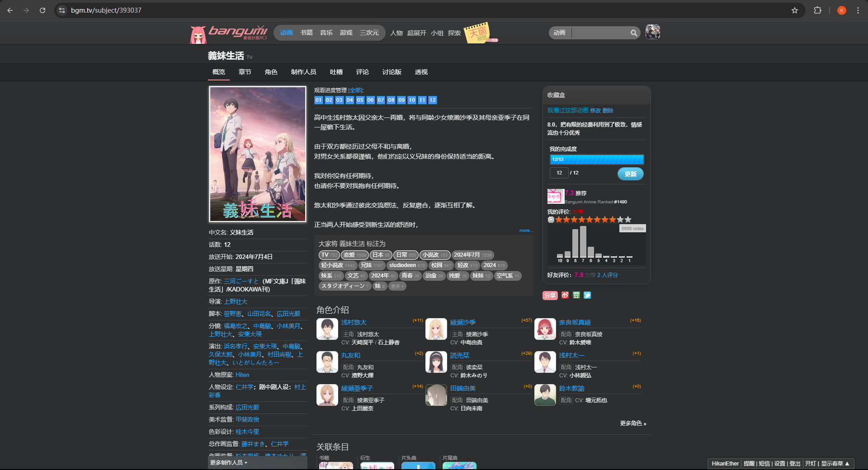Click the blue 更新 button
868x470 pixels.
pos(630,174)
